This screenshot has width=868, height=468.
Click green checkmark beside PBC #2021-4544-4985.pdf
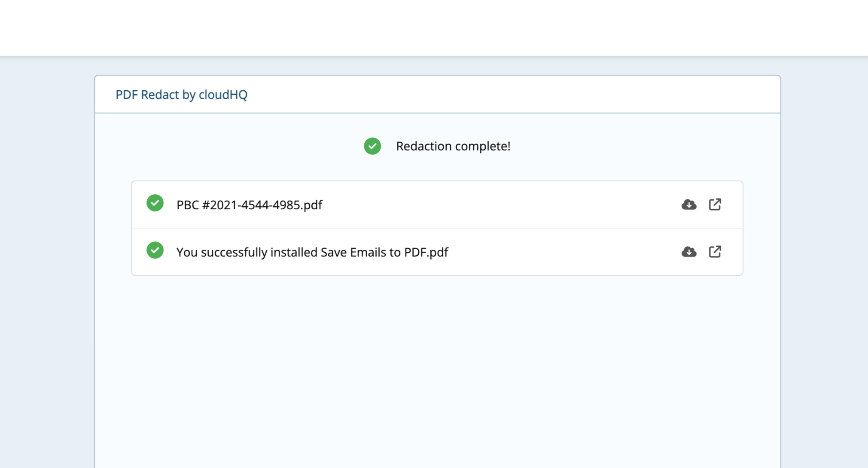coord(155,203)
